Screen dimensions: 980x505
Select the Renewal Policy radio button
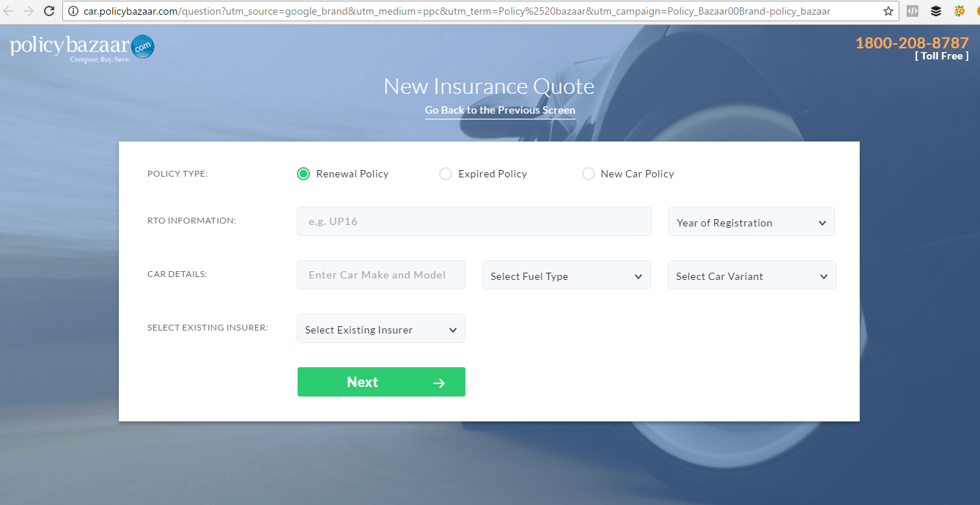click(303, 174)
